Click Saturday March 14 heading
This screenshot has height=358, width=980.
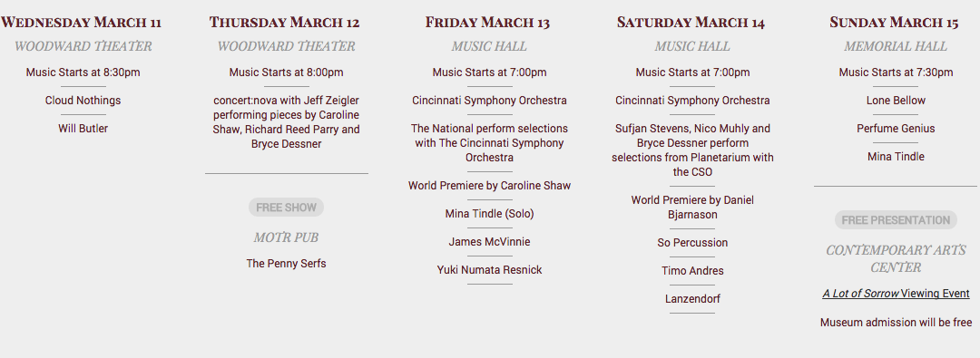[x=691, y=23]
